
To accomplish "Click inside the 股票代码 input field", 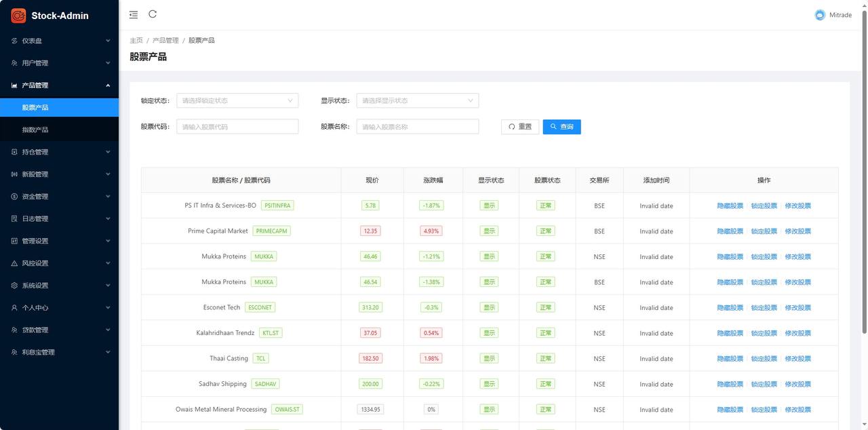I will coord(237,126).
